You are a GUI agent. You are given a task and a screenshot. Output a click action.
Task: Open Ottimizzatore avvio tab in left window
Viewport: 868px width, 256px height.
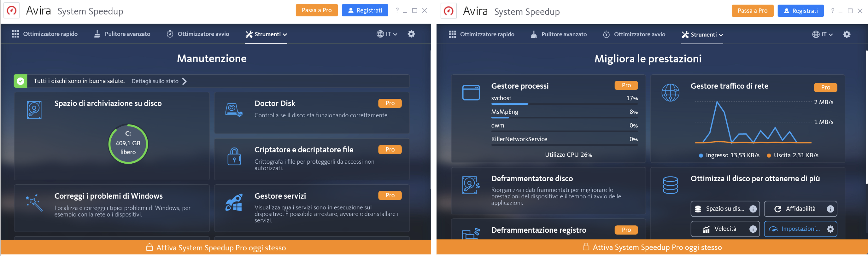[198, 34]
